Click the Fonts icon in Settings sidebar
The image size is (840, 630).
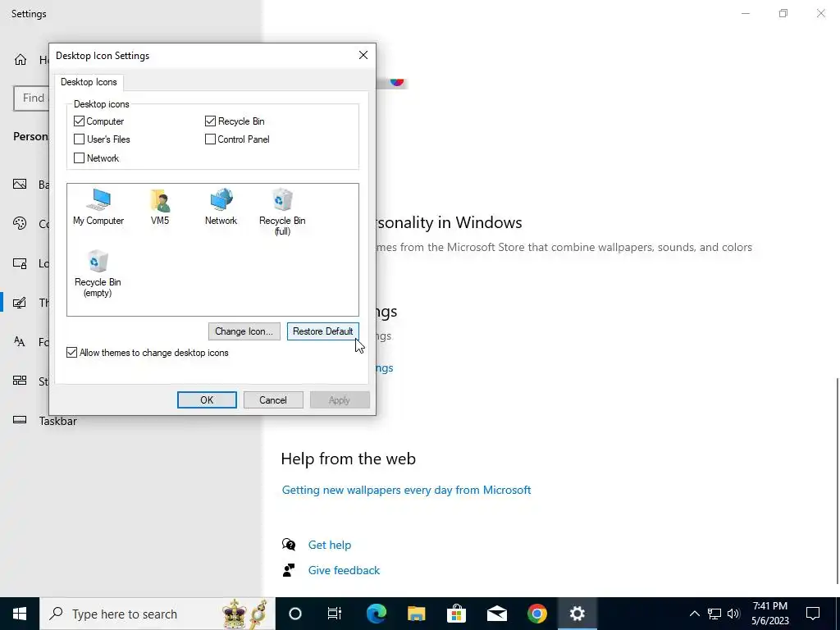[20, 342]
